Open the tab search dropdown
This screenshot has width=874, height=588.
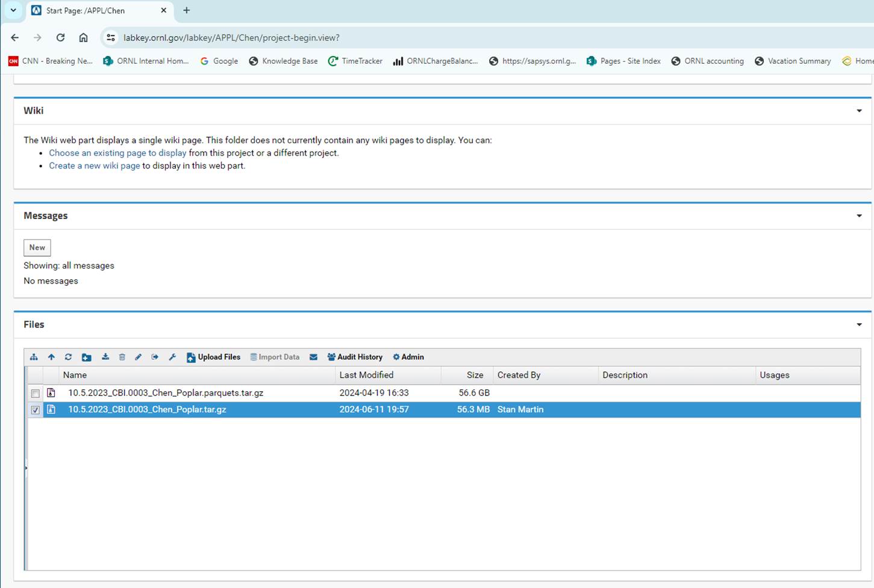(13, 10)
